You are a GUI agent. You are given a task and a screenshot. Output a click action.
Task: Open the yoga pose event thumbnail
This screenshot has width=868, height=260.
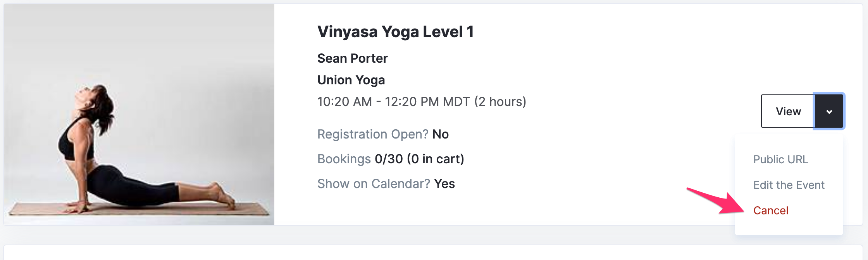139,115
